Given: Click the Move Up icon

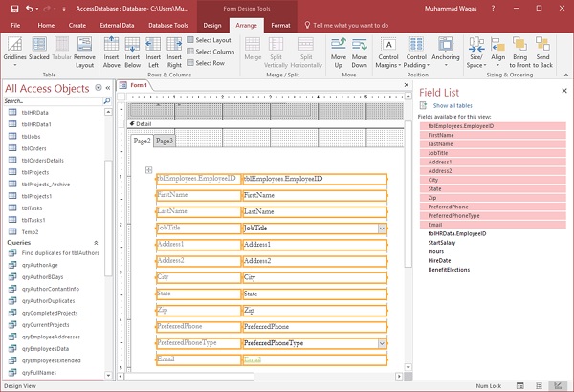Looking at the screenshot, I should point(340,50).
